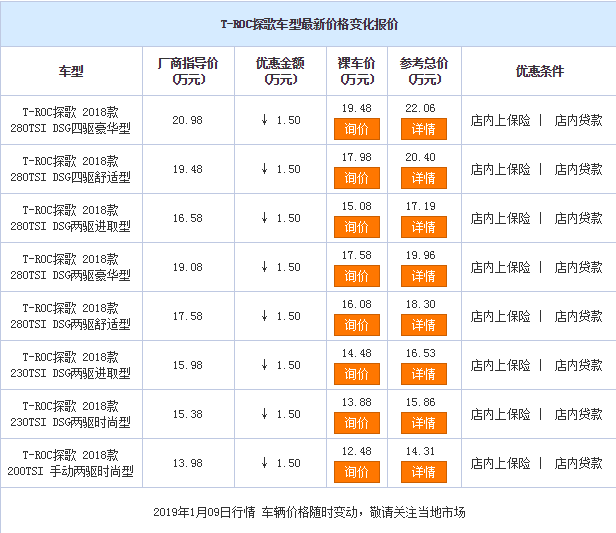This screenshot has height=533, width=616.
Task: Select model 280TSI DSG两驱舒适型
Action: 70,316
